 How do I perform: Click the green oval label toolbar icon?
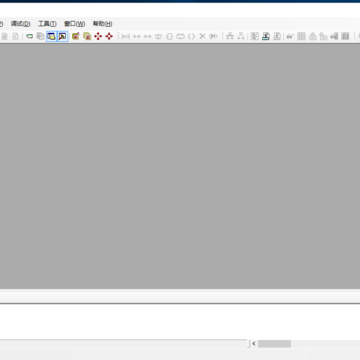click(x=30, y=36)
